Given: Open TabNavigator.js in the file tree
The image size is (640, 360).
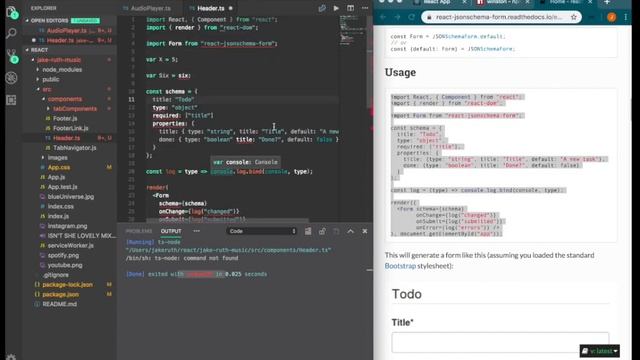Looking at the screenshot, I should point(75,148).
